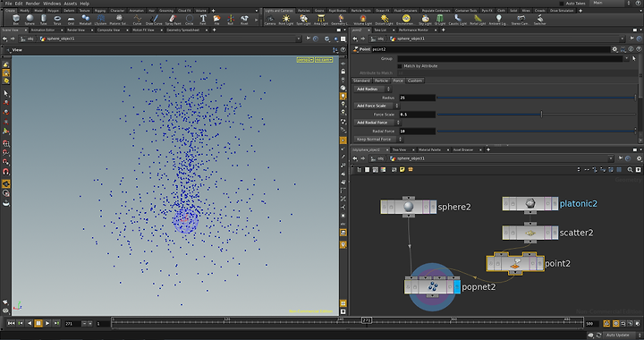Select the Grid shelf tool
Screen dimensions: 644x340
tap(71, 20)
